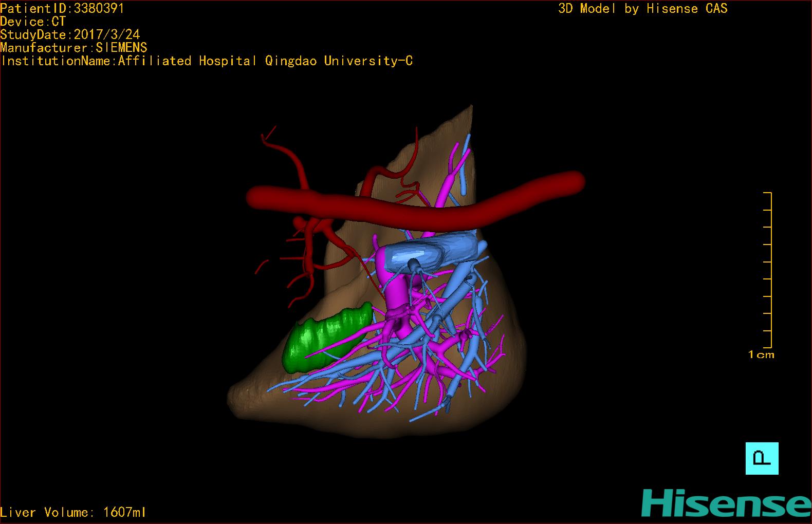
Task: Click the Device:CT label
Action: 33,22
